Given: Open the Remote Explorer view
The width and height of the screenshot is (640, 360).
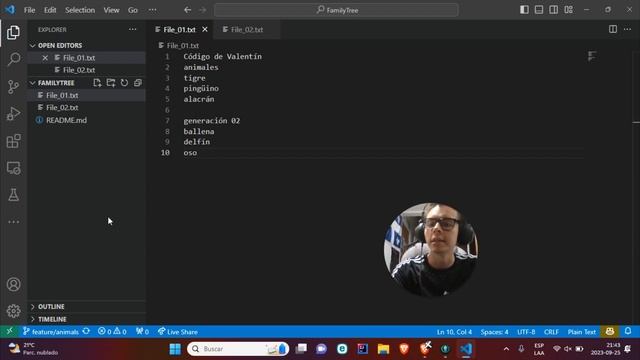Looking at the screenshot, I should 13,168.
